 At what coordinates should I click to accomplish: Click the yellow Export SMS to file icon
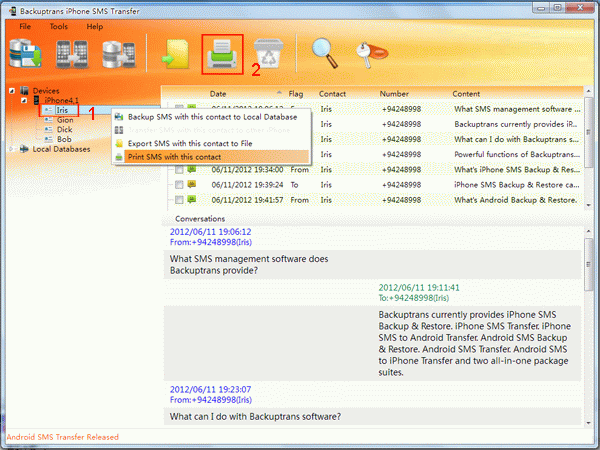[176, 54]
